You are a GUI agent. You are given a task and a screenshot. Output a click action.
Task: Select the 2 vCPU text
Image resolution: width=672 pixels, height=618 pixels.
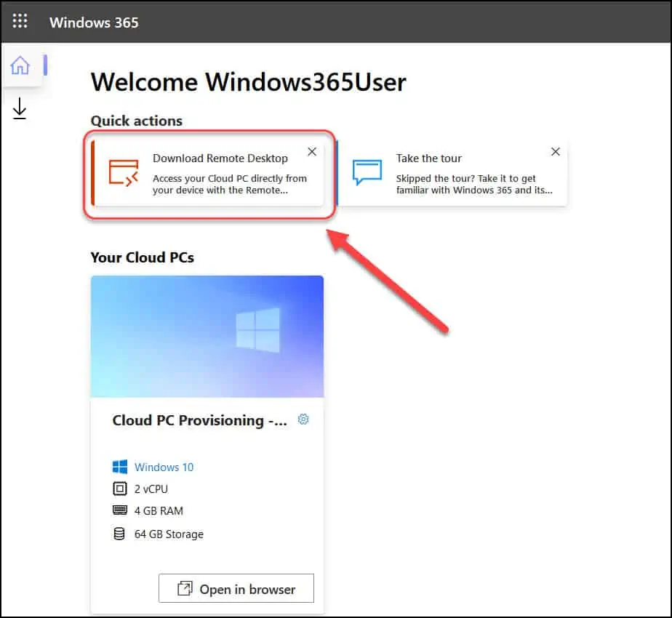tap(151, 489)
